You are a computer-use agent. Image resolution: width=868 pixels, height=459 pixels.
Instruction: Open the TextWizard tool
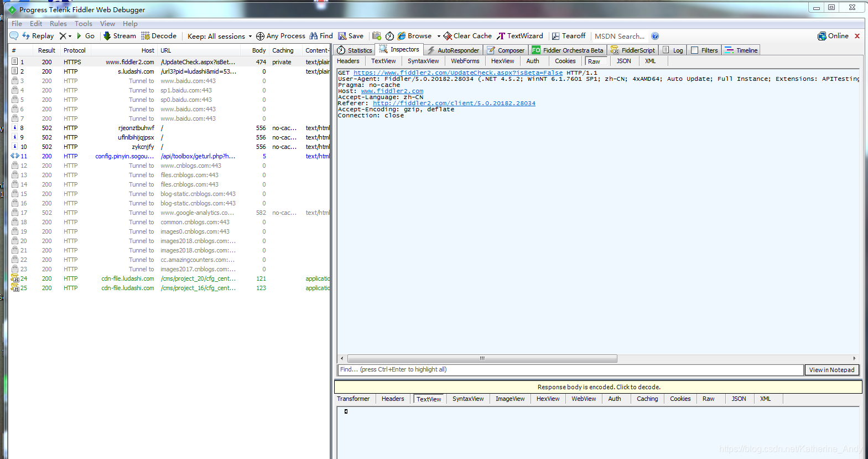pyautogui.click(x=520, y=36)
